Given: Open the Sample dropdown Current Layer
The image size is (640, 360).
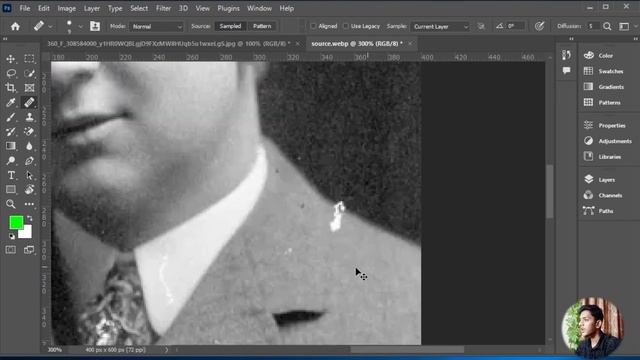Looking at the screenshot, I should 440,27.
